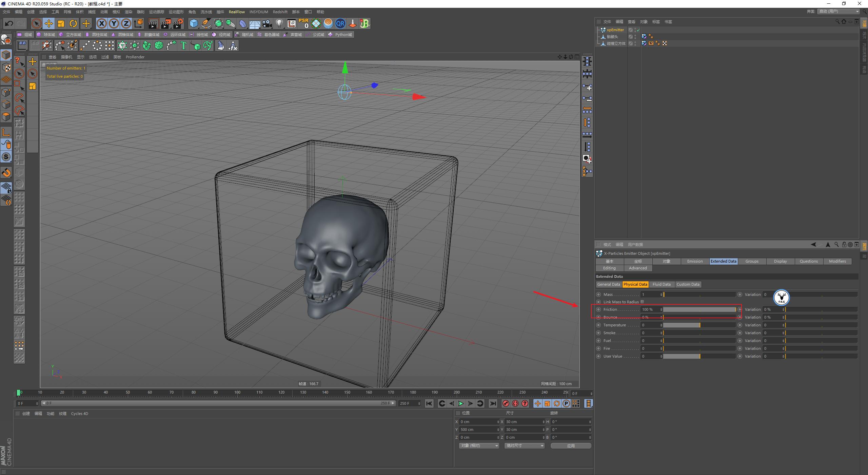Activate the Move tool
Viewport: 868px width, 475px height.
click(48, 23)
